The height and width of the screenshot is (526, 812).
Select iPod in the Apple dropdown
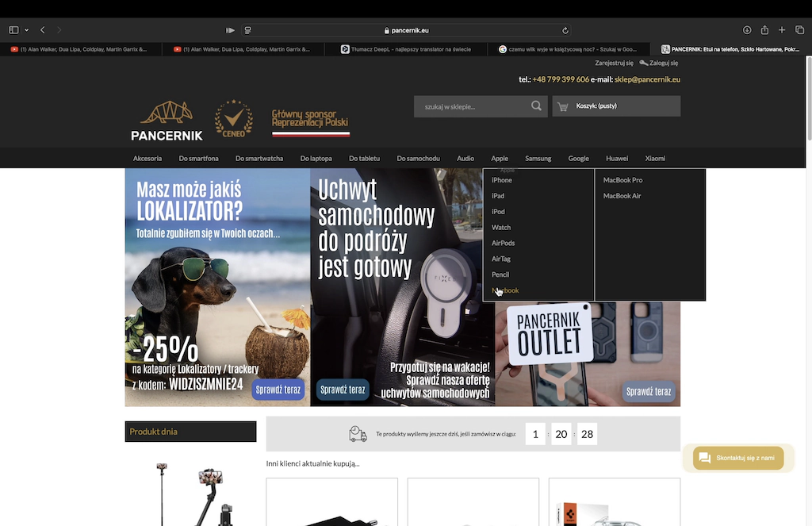point(498,212)
